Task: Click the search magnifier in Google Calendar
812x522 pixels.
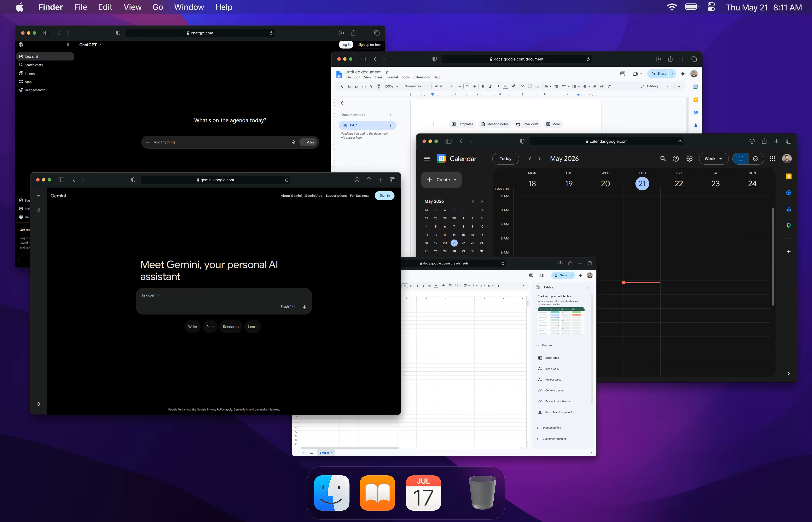Action: 663,159
